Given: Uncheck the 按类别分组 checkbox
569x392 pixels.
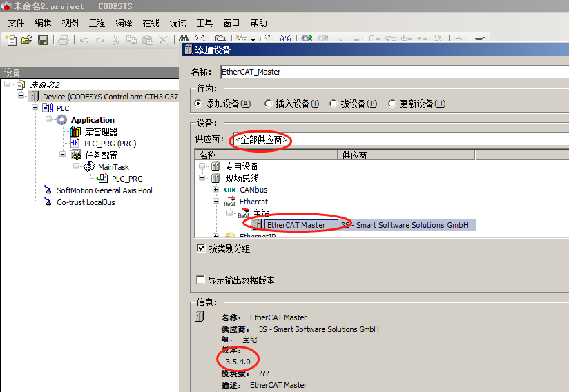Looking at the screenshot, I should pyautogui.click(x=201, y=248).
